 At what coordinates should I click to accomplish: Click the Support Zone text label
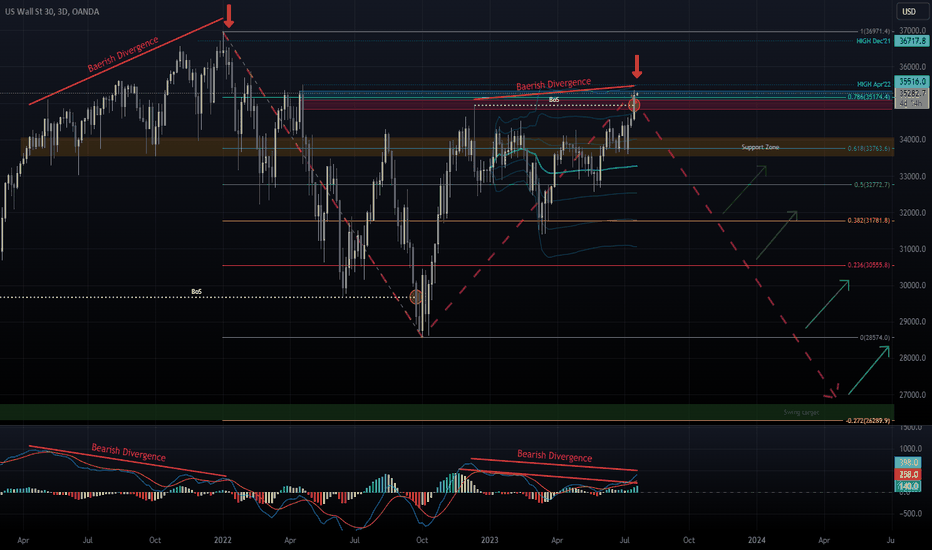click(760, 147)
